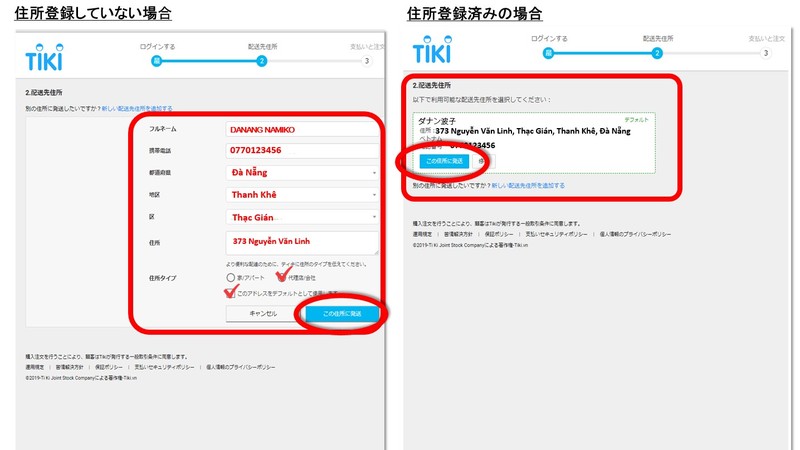Toggle the set-as-default address checkbox
This screenshot has height=450, width=800.
point(230,292)
